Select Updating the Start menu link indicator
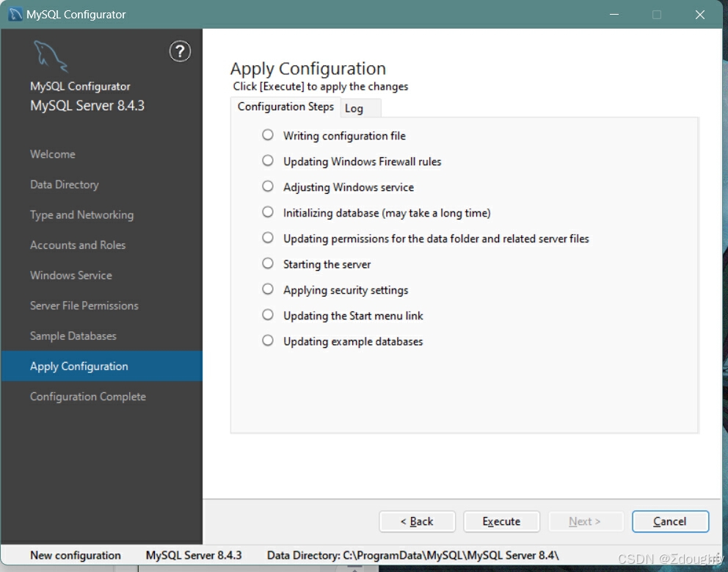 click(x=267, y=314)
